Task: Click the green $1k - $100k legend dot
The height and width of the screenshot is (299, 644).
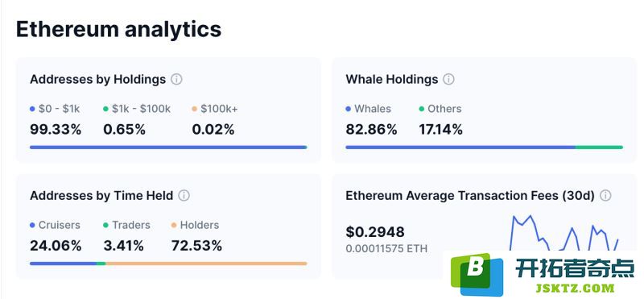Action: click(x=105, y=109)
